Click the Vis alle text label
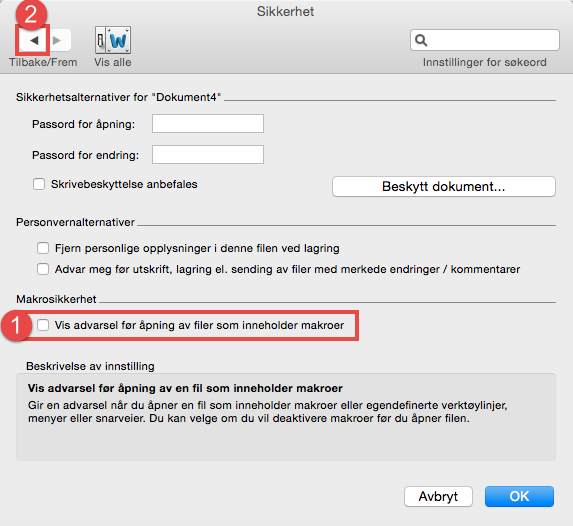 pyautogui.click(x=113, y=63)
